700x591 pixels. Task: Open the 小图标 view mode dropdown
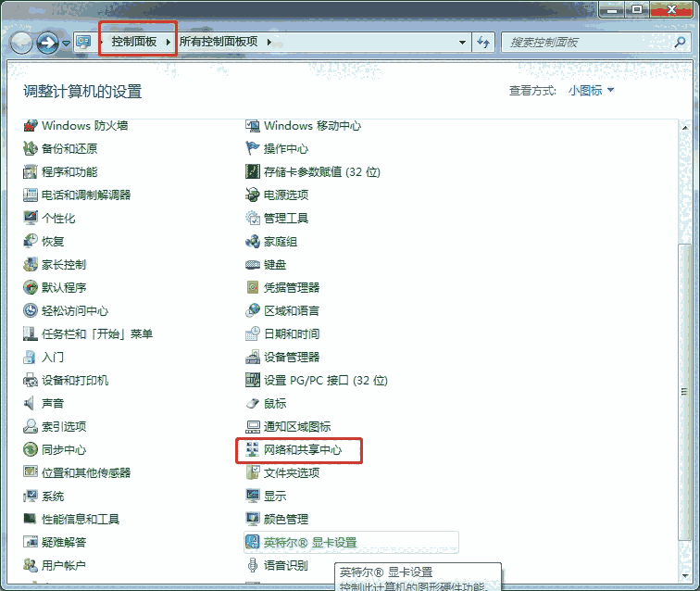(592, 91)
